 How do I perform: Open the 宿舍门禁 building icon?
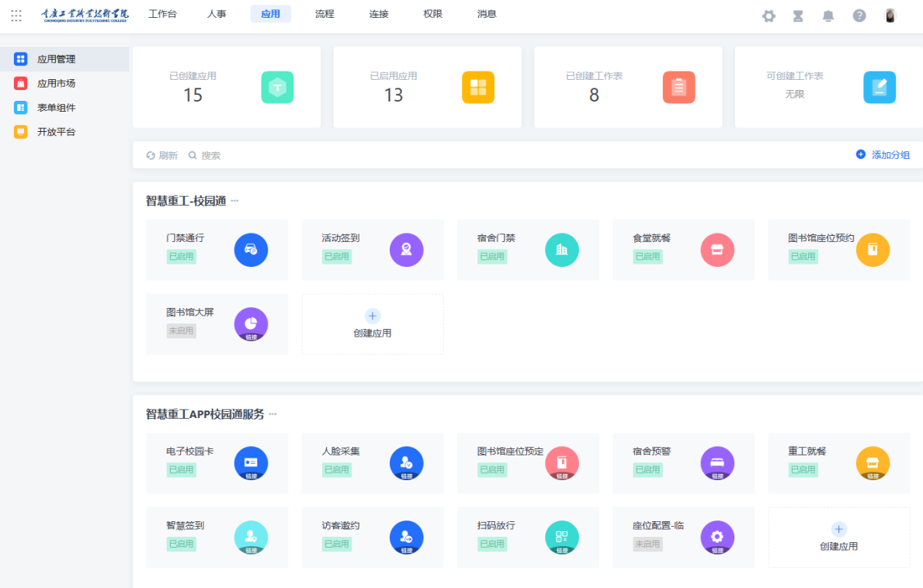(561, 250)
